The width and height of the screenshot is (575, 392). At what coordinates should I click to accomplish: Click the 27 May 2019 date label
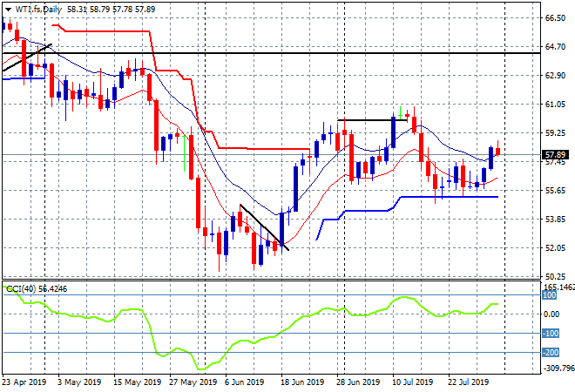coord(193,382)
